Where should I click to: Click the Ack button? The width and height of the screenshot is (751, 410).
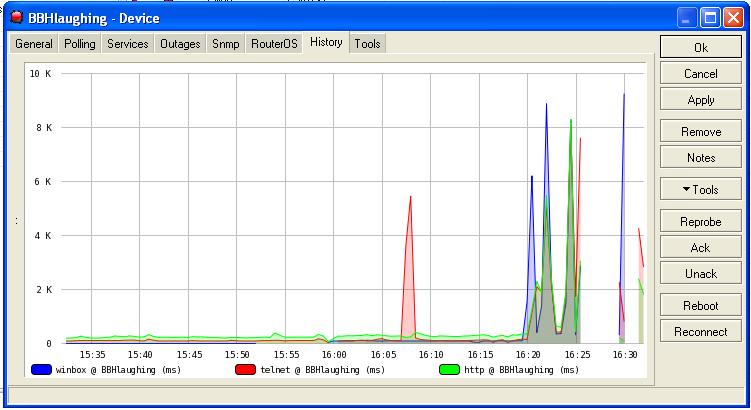pyautogui.click(x=701, y=248)
